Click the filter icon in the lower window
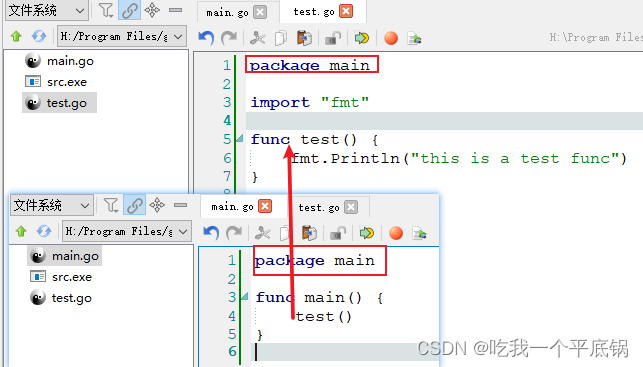This screenshot has height=367, width=643. coord(111,205)
